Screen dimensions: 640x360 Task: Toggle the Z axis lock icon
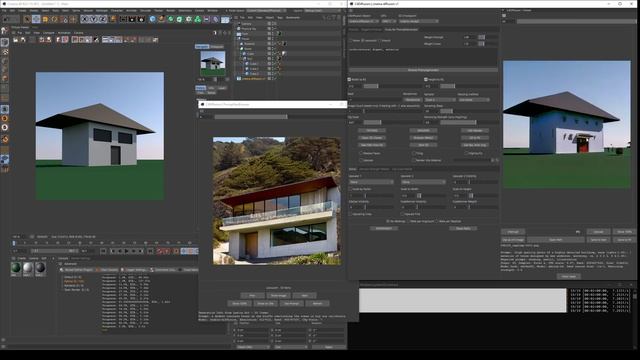click(x=103, y=19)
